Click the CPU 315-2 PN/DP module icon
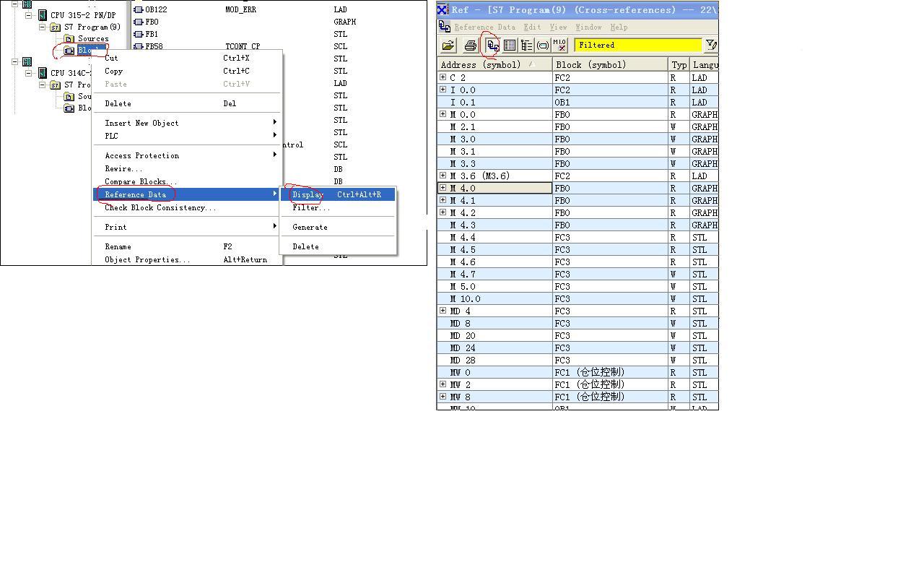924x578 pixels. coord(43,15)
